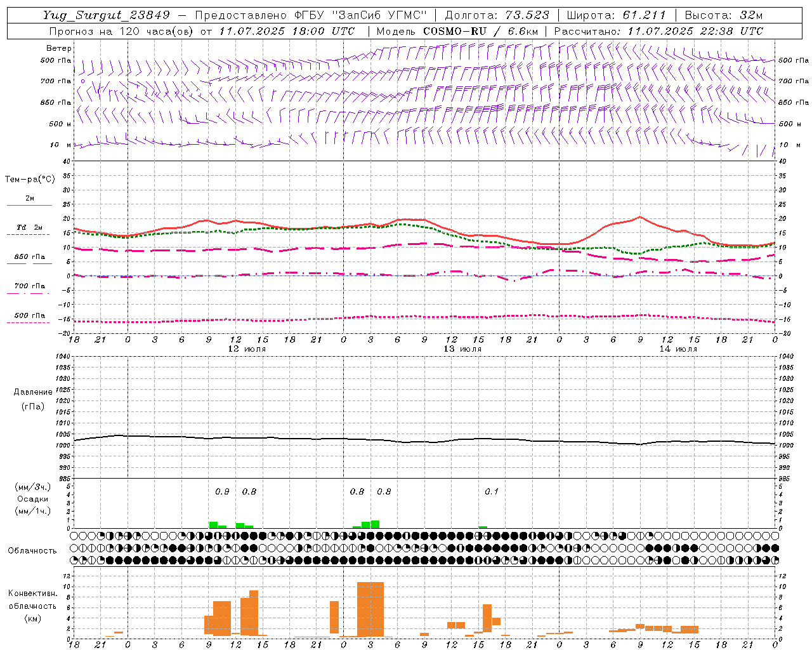Click the (мм/3ч.) precipitation unit label
This screenshot has width=812, height=650.
(x=33, y=487)
